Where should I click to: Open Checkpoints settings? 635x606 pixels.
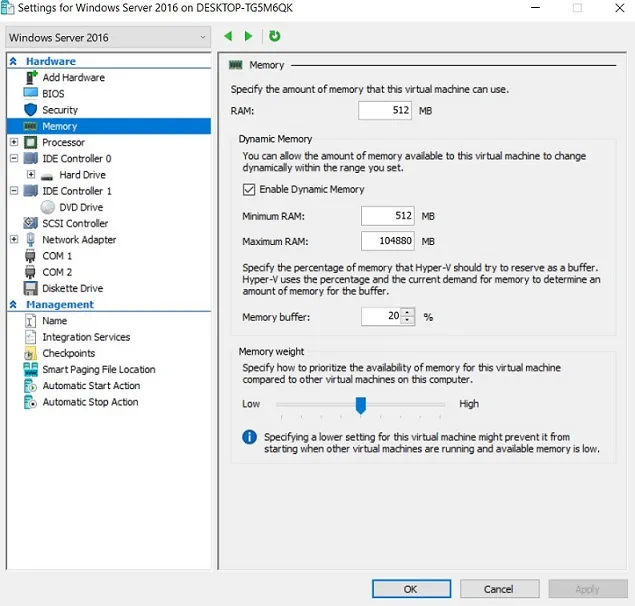point(68,353)
